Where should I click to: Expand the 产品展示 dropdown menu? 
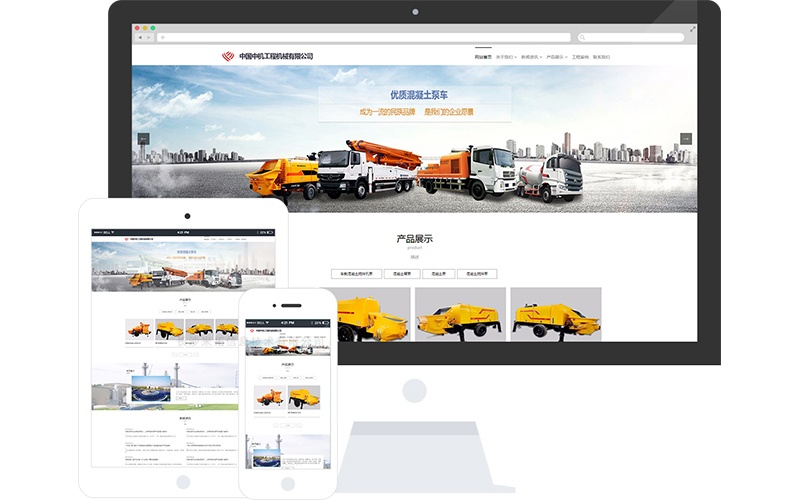(557, 57)
